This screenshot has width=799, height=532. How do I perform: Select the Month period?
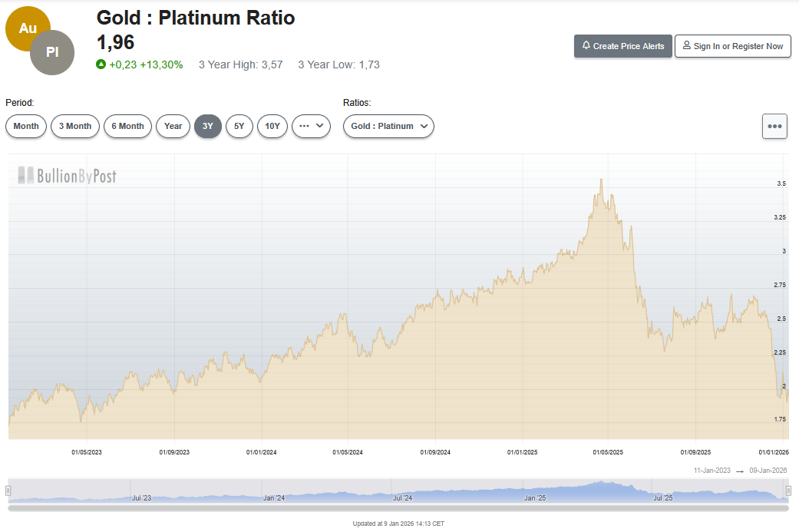tap(26, 126)
